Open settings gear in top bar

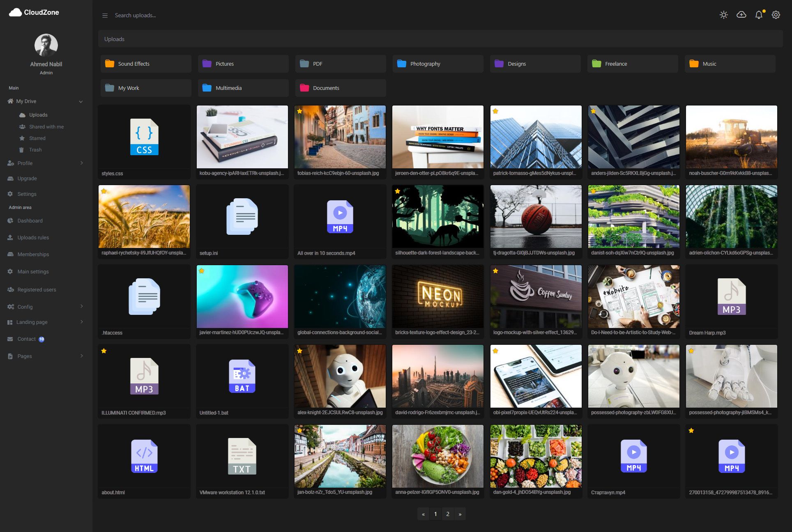[776, 15]
